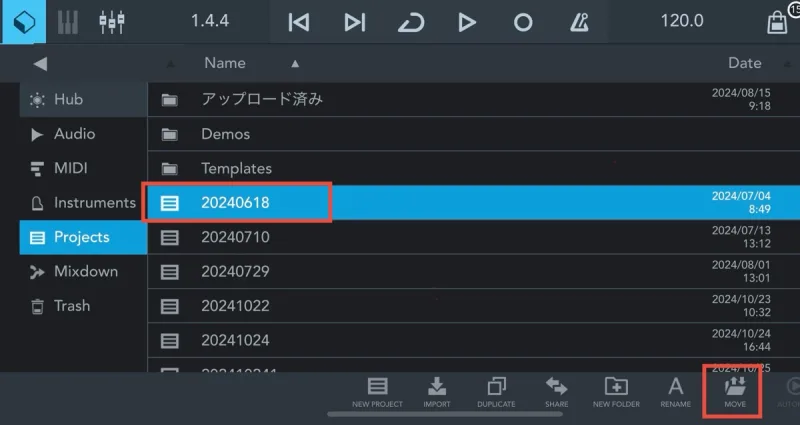Show the piano keyboard view
The height and width of the screenshot is (425, 800).
click(x=68, y=22)
